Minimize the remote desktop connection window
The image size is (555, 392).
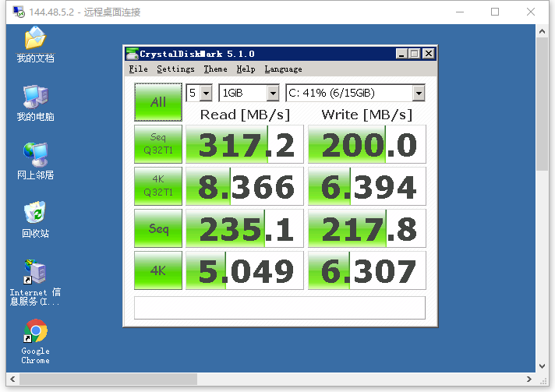click(460, 12)
